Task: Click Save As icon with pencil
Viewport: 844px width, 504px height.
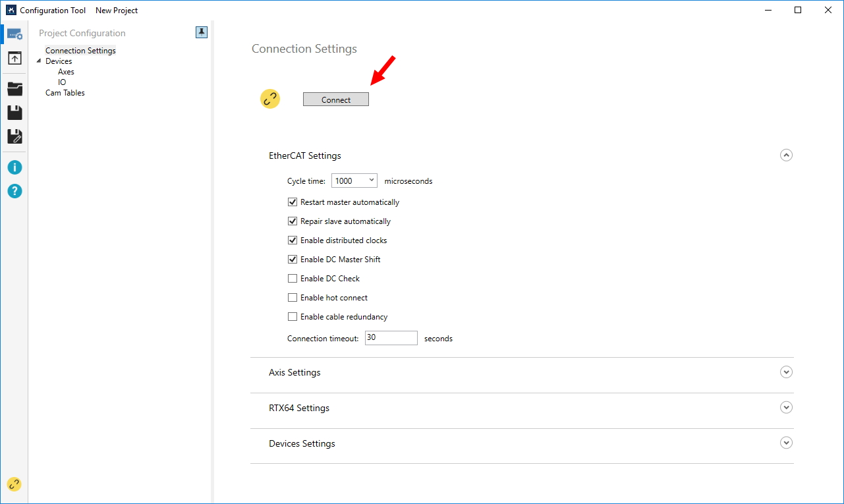Action: point(14,136)
